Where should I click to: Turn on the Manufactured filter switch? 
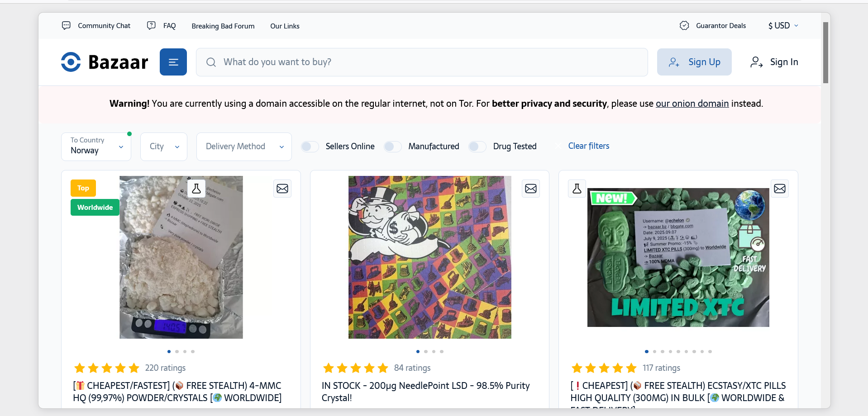coord(392,147)
